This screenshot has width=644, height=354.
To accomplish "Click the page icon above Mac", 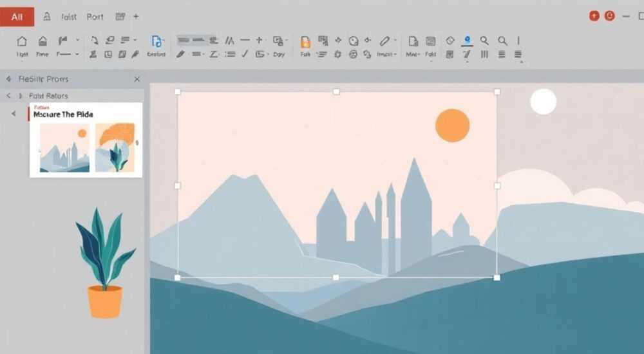I will tap(413, 41).
